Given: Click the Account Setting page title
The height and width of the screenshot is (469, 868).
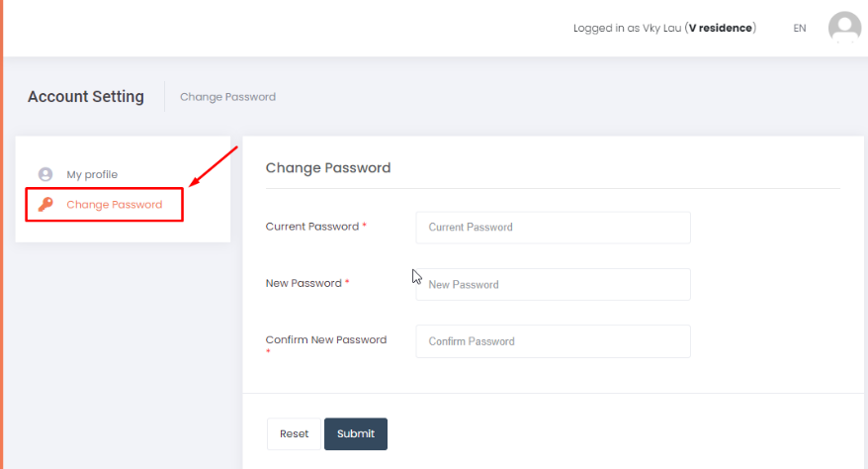Looking at the screenshot, I should (x=86, y=97).
